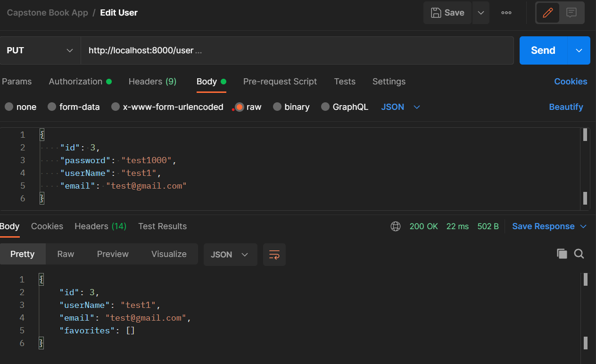
Task: Click "userName" key in the response
Action: tap(84, 305)
